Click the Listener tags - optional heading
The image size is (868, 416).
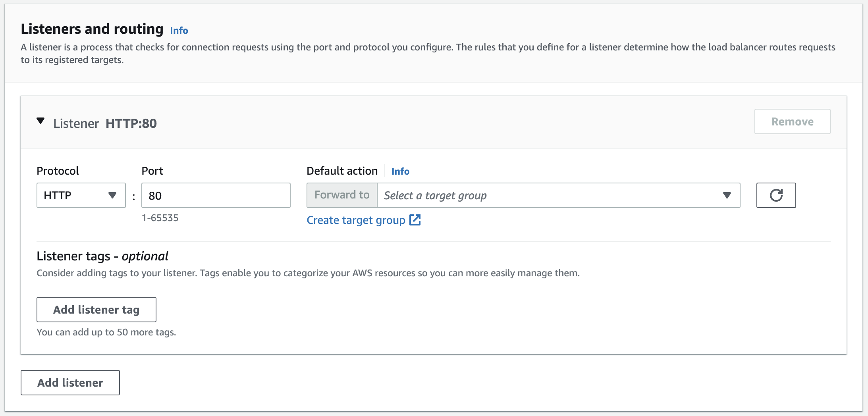(x=102, y=256)
